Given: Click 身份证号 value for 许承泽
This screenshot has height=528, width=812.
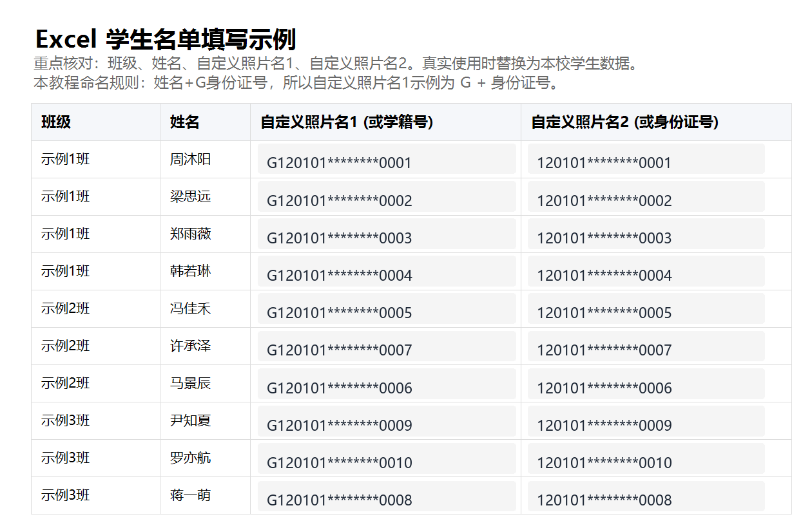Looking at the screenshot, I should pos(646,346).
